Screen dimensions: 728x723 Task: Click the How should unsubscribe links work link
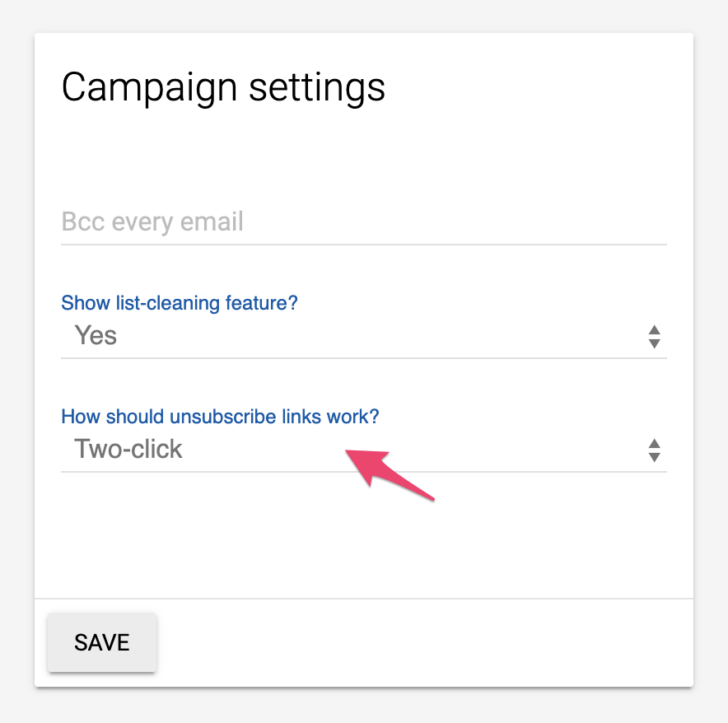220,417
